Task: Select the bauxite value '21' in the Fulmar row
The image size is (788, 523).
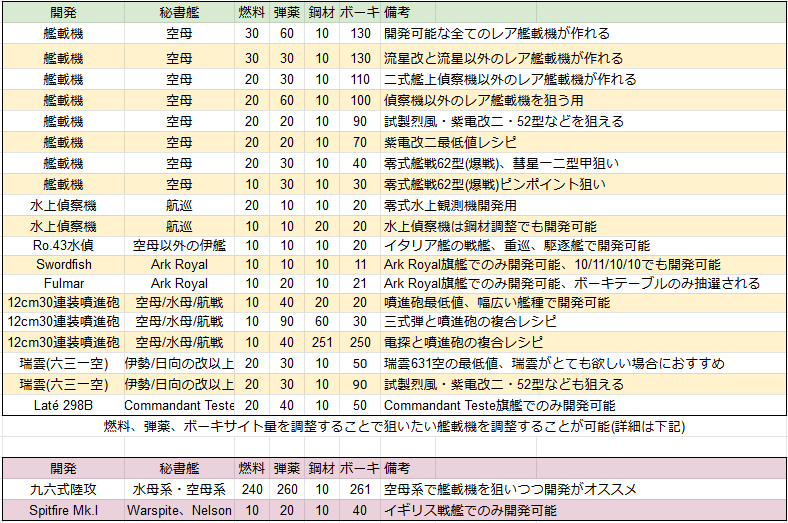Action: (x=360, y=284)
